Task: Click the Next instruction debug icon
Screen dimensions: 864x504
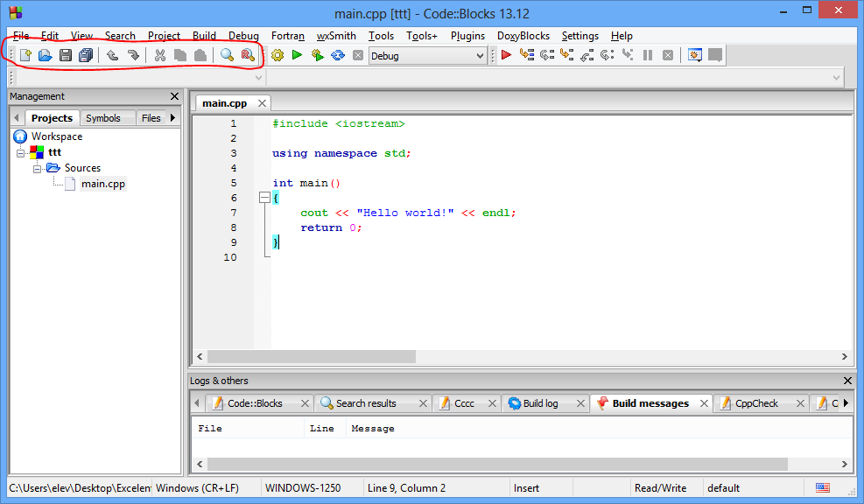Action: click(x=608, y=55)
